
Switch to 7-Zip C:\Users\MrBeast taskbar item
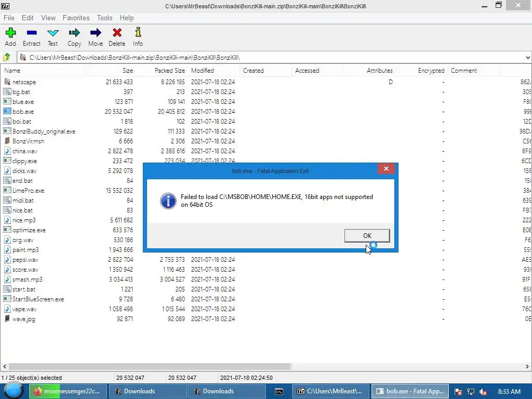330,391
